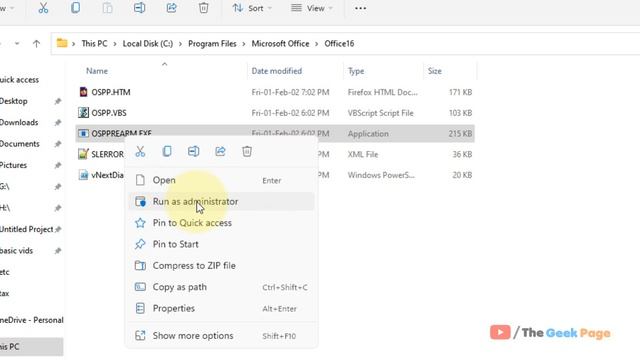Click the Copy icon in the context menu
Screen dimensions: 640x360
(x=167, y=151)
